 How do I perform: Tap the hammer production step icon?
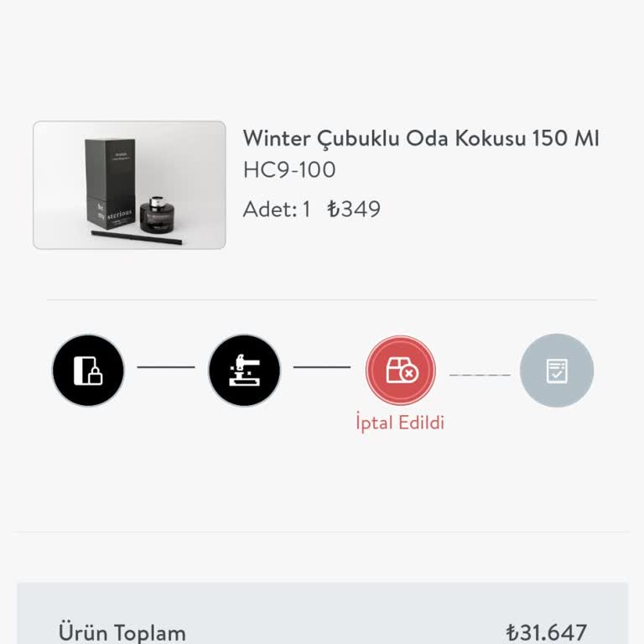[x=244, y=371]
